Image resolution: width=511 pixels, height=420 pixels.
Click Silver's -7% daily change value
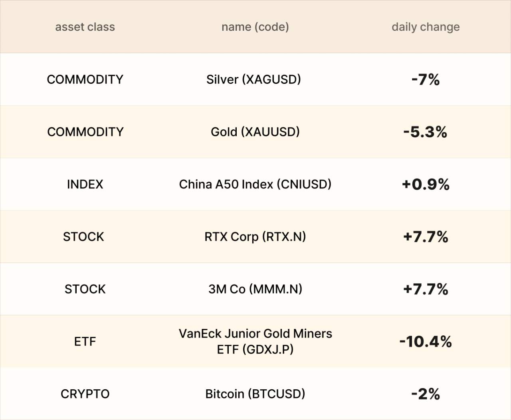426,79
